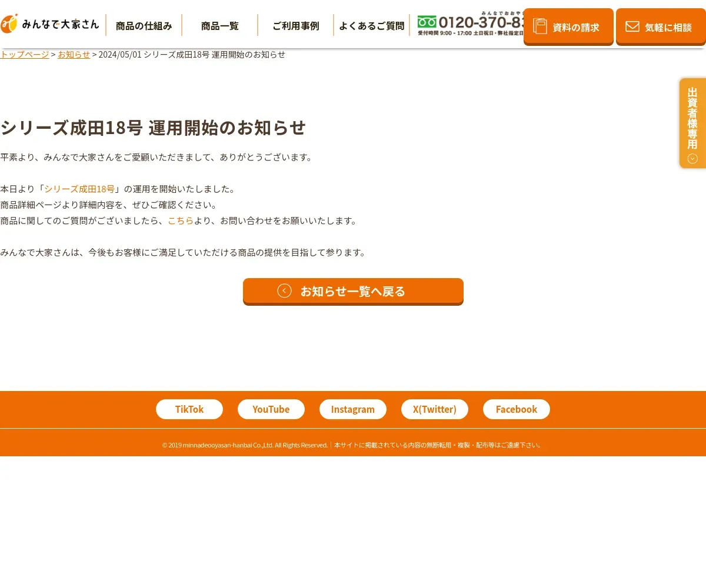Click the envelope icon on 気軽に相談

[x=632, y=26]
